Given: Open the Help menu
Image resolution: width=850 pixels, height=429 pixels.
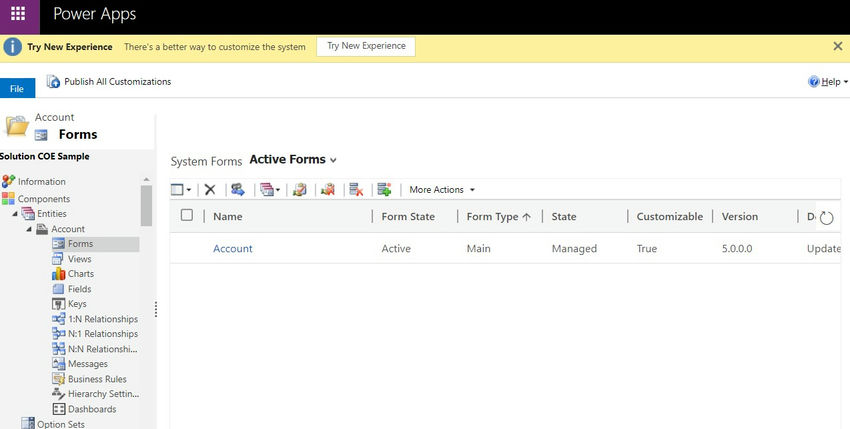Looking at the screenshot, I should coord(828,81).
